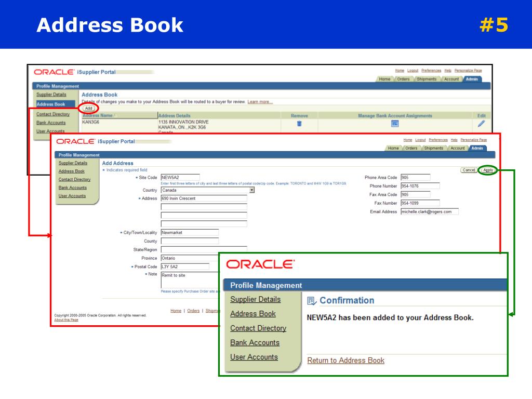Click the Site Code field containing NEW5A2
532x399 pixels.
[180, 177]
